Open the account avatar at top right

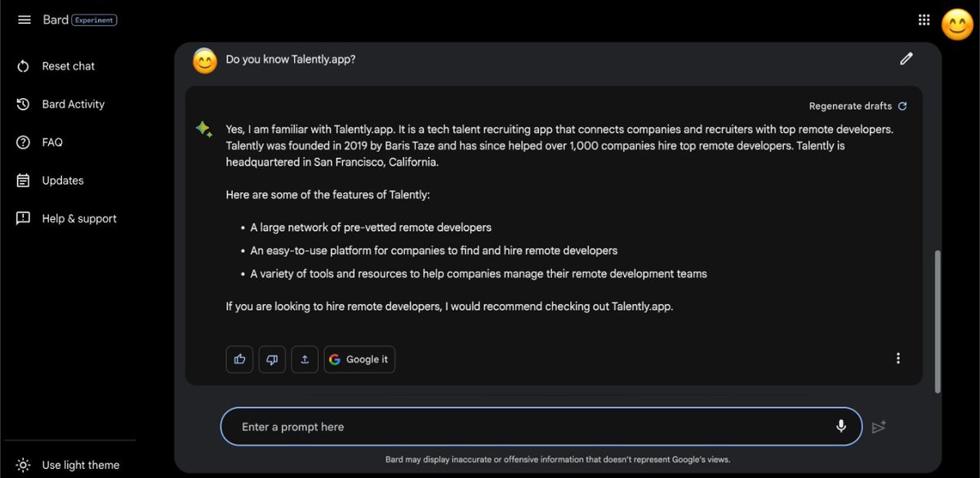[x=958, y=24]
